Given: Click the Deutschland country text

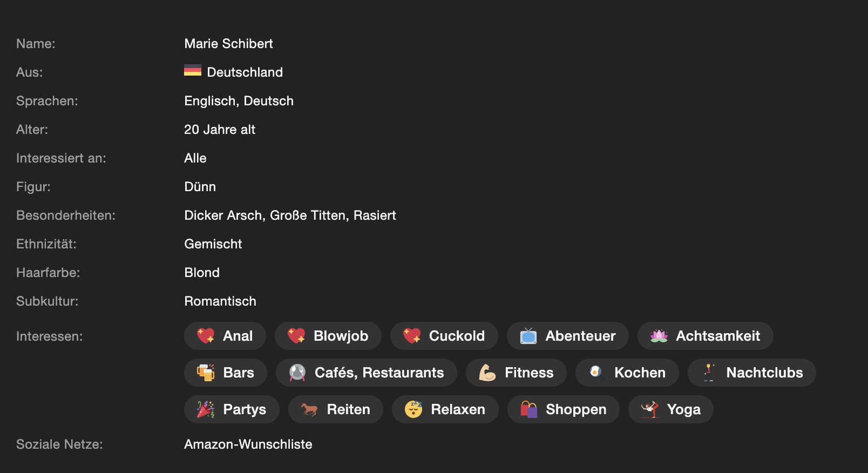Looking at the screenshot, I should coord(245,72).
